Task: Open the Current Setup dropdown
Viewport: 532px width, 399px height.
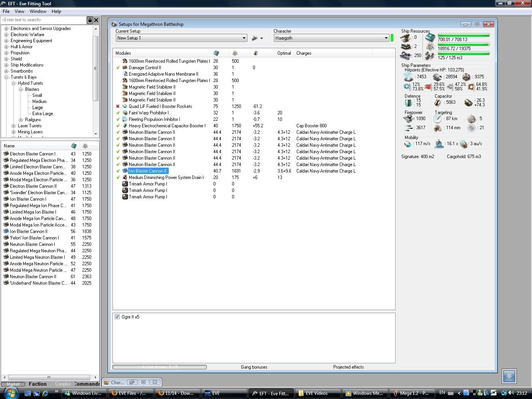Action: [182, 38]
